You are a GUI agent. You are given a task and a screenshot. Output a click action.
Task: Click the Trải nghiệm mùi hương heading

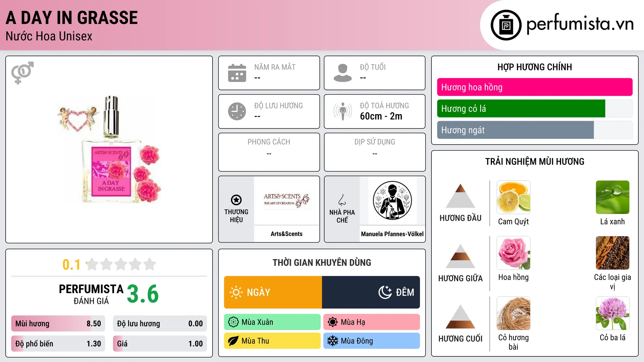pyautogui.click(x=535, y=162)
